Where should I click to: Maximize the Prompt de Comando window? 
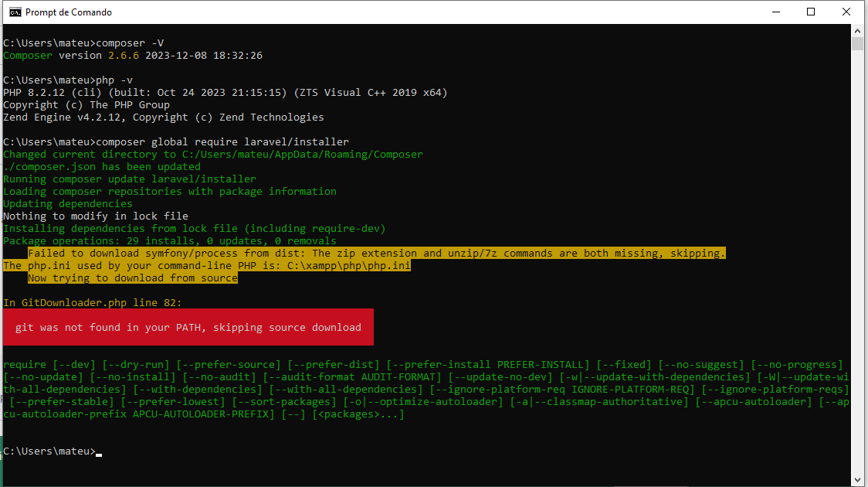pos(811,12)
